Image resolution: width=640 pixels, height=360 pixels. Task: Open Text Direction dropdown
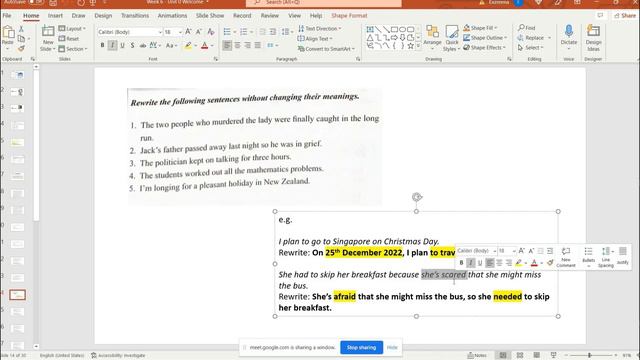[x=319, y=29]
